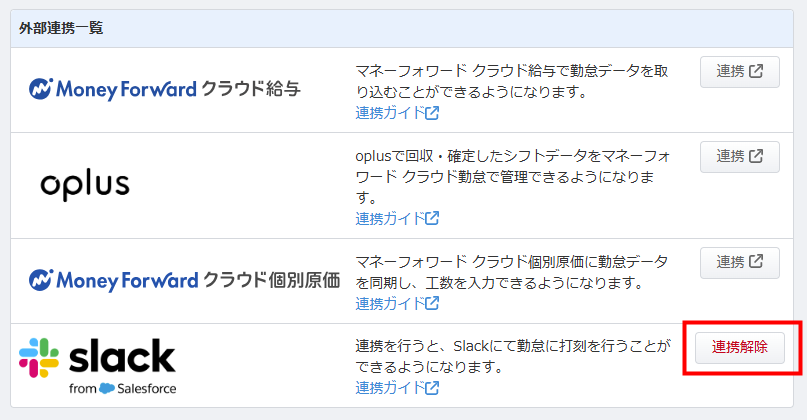This screenshot has width=807, height=420.
Task: Click the Salesforce cloud icon under Slack
Action: click(107, 389)
